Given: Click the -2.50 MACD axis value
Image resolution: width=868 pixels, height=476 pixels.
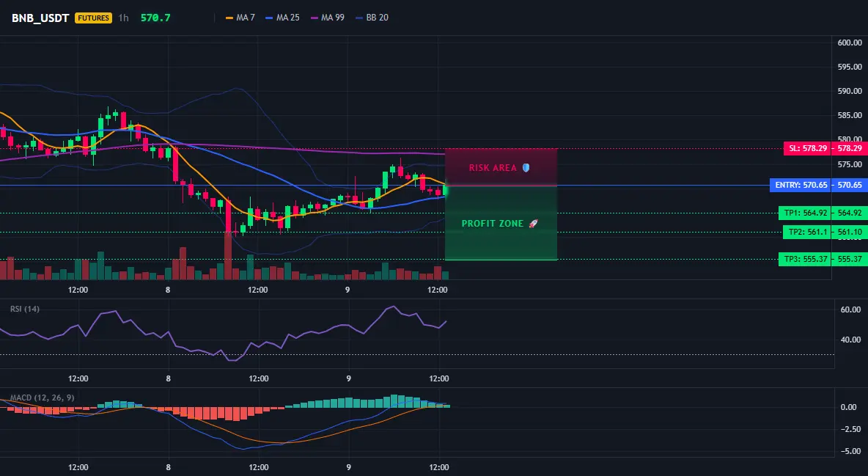Looking at the screenshot, I should 850,430.
